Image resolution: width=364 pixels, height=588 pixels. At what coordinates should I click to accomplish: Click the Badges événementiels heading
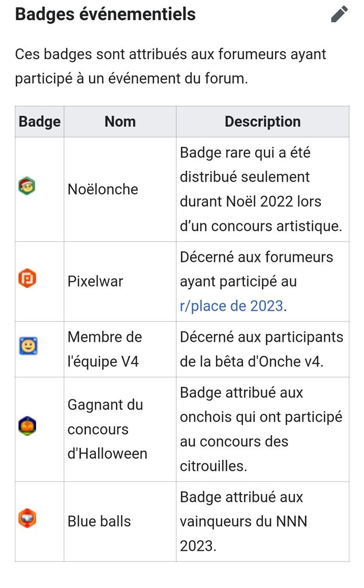105,14
